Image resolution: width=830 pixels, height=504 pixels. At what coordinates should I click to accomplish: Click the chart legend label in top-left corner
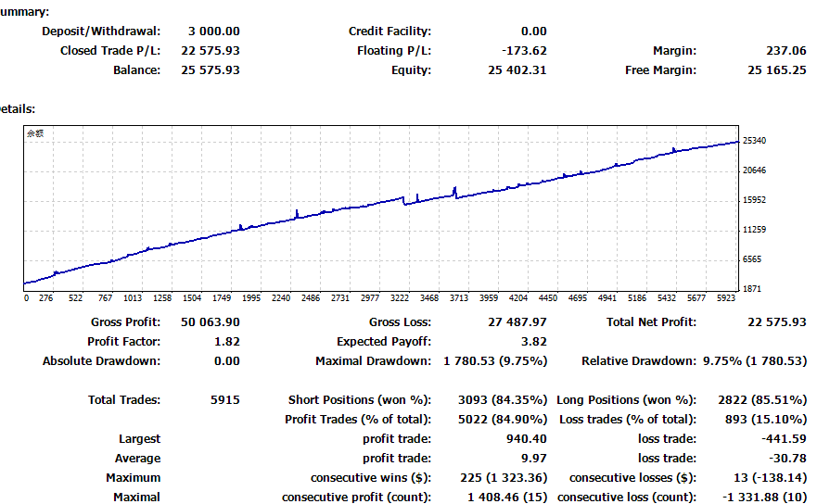tap(35, 133)
